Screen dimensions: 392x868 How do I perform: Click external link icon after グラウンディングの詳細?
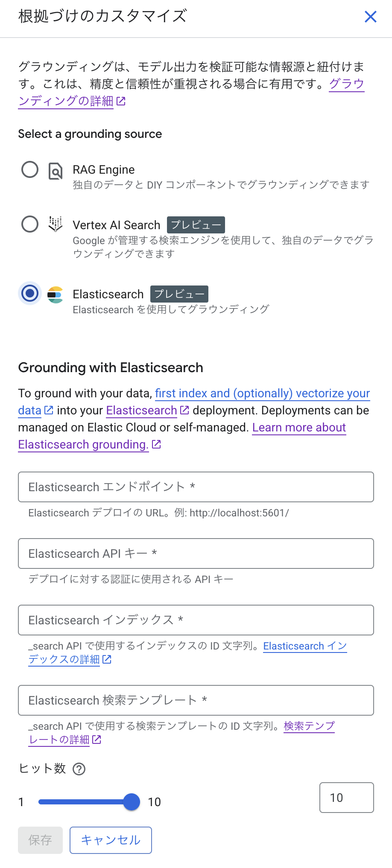pos(121,101)
